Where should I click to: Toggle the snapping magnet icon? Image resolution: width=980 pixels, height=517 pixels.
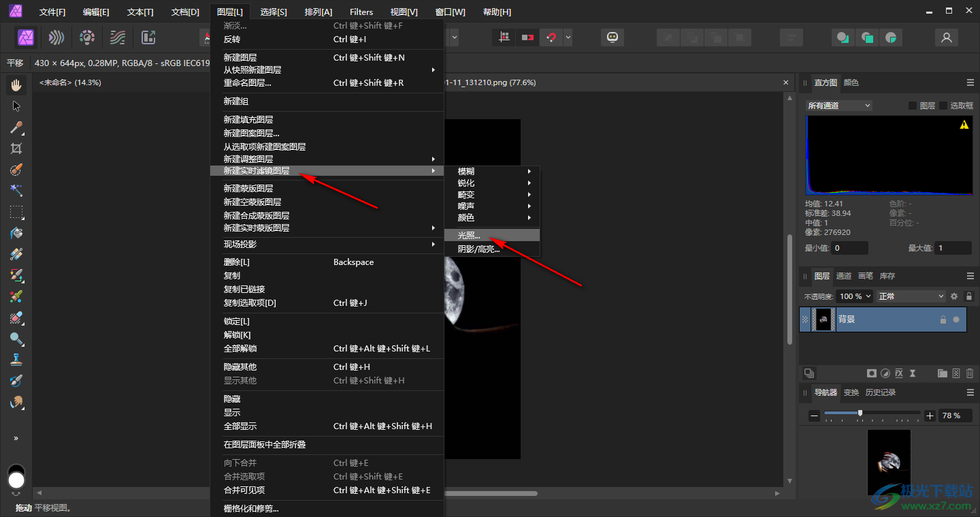pyautogui.click(x=551, y=37)
